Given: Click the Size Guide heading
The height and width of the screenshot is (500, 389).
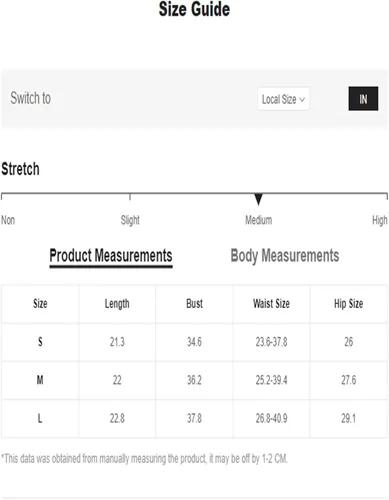Looking at the screenshot, I should [194, 9].
